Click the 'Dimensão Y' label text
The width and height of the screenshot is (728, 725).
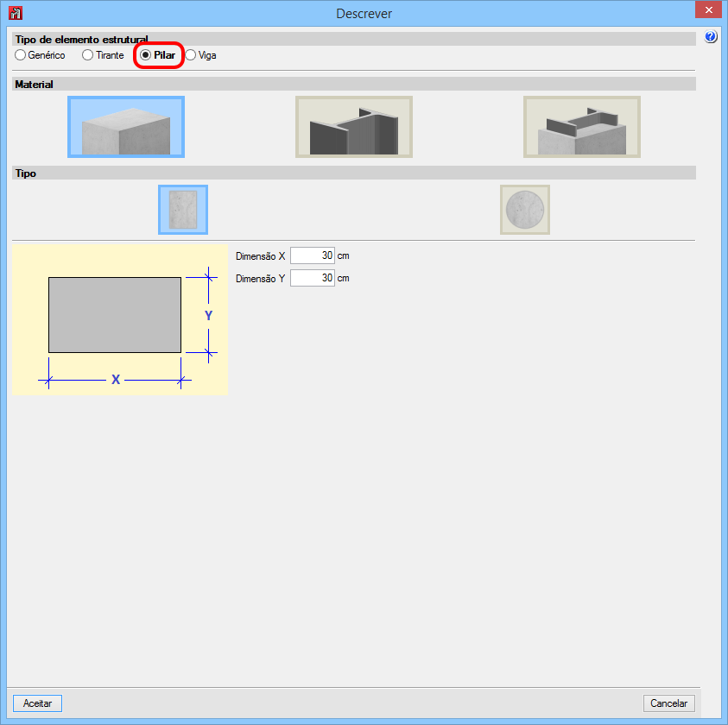click(x=260, y=279)
